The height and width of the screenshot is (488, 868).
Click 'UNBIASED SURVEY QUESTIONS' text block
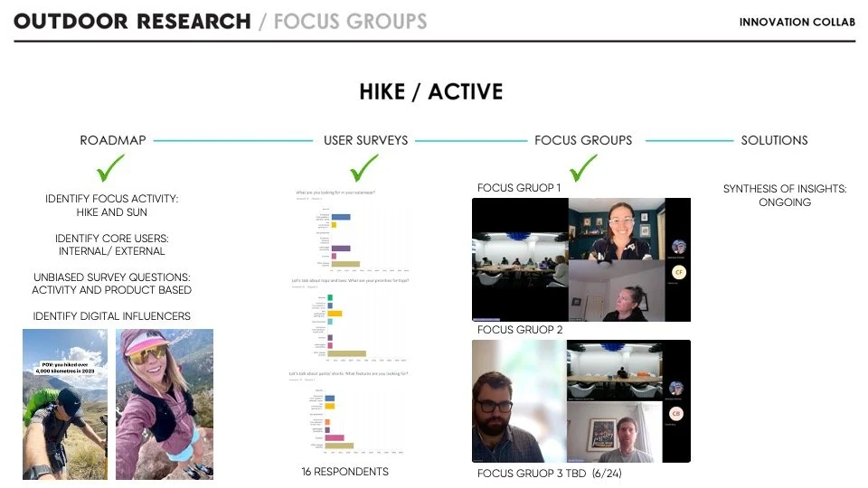pyautogui.click(x=112, y=283)
